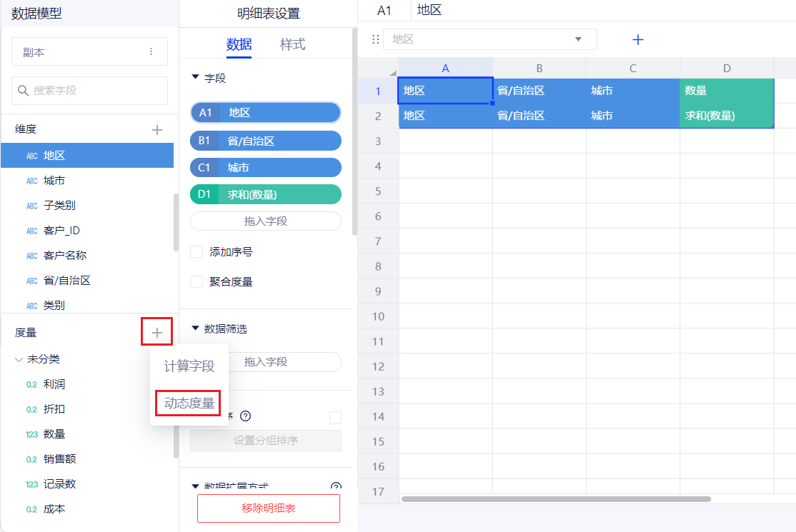796x532 pixels.
Task: Click the 搜索字段 search box
Action: [89, 91]
